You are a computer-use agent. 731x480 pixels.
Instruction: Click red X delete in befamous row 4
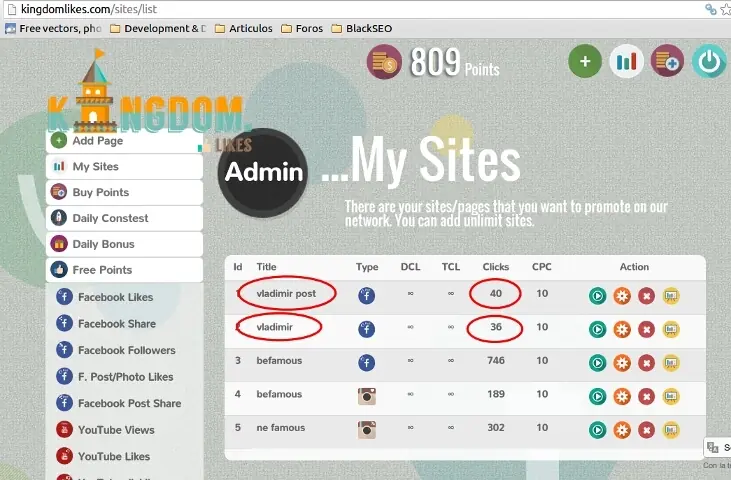(646, 396)
